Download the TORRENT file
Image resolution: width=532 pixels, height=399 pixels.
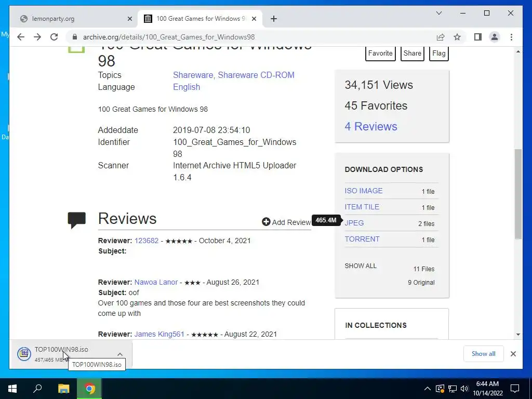(362, 239)
